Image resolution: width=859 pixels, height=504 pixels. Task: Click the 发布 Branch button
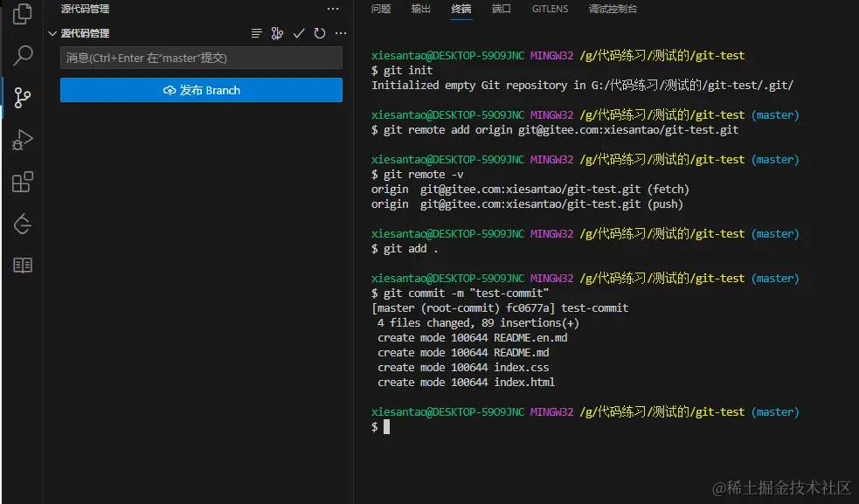[201, 90]
